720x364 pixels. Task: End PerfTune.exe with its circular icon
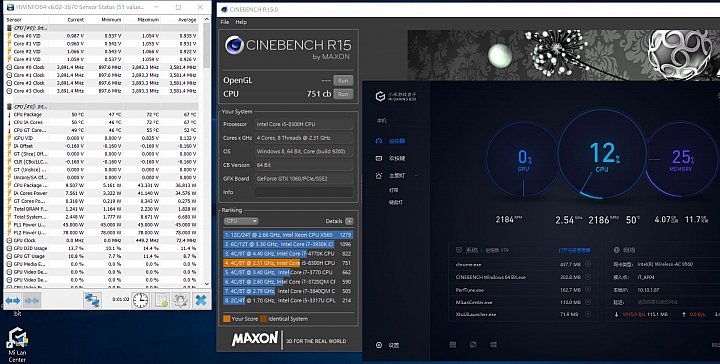(x=588, y=290)
